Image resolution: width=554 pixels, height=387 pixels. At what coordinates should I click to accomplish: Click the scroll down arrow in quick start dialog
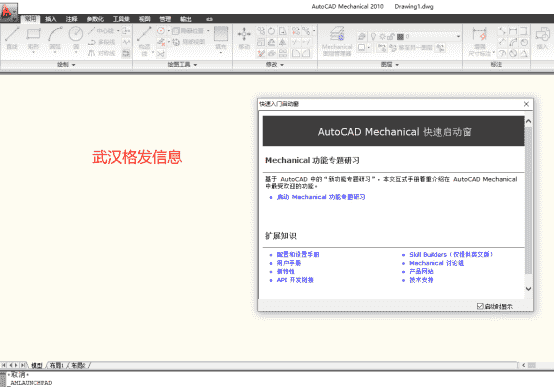528,289
